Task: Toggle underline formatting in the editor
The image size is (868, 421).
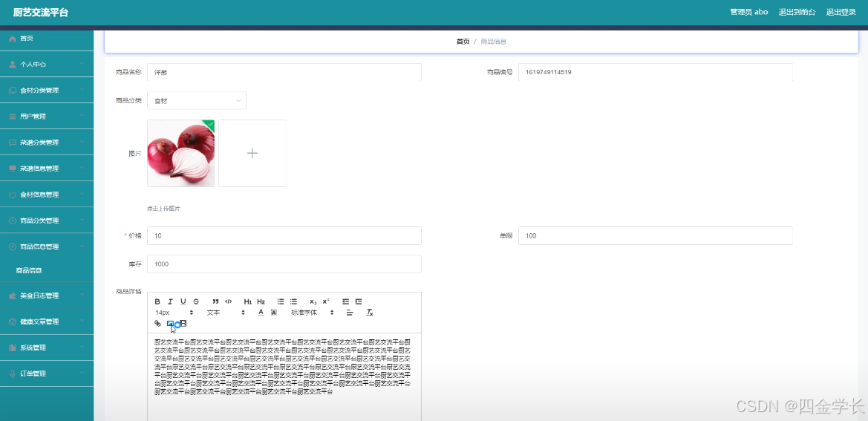Action: pos(183,301)
